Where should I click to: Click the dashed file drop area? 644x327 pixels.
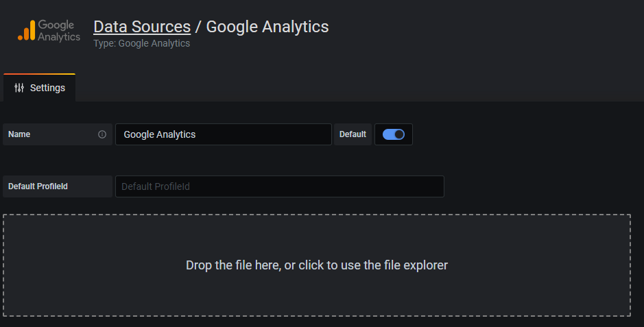coord(317,265)
